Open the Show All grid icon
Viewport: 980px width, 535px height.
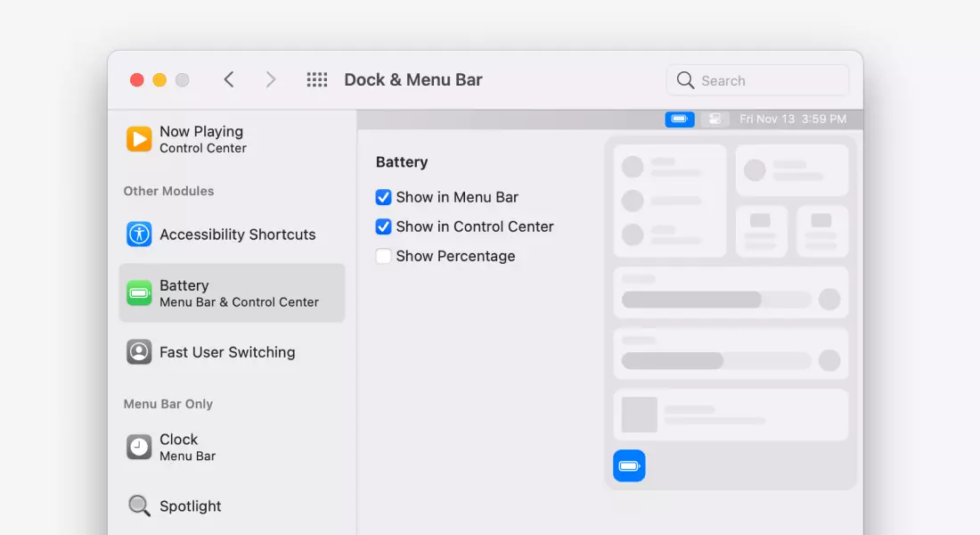pos(317,79)
